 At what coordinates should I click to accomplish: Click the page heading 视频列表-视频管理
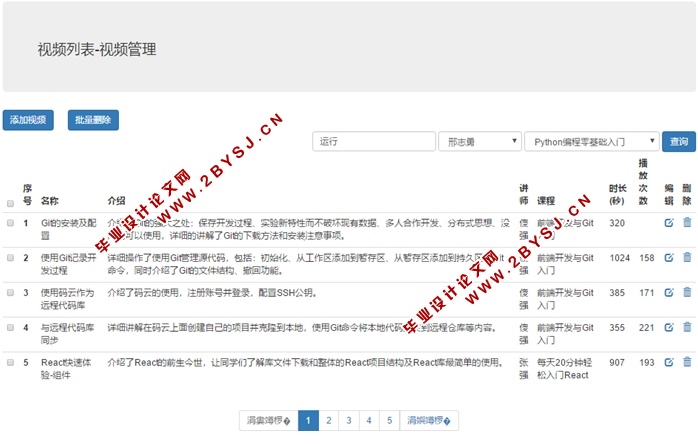(97, 49)
